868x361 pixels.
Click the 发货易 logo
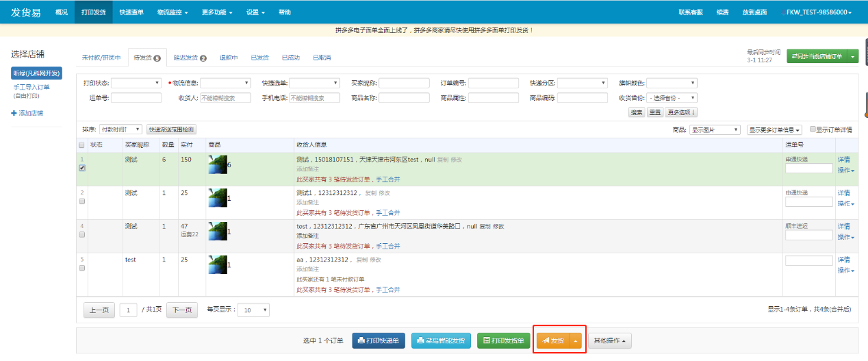26,12
